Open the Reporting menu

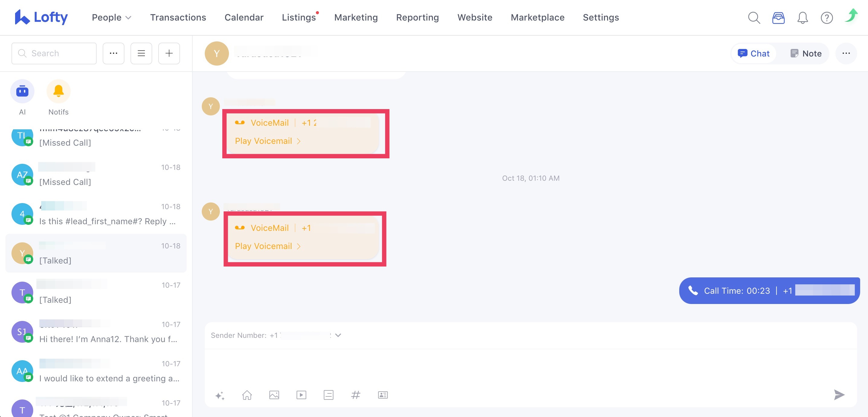(x=417, y=17)
